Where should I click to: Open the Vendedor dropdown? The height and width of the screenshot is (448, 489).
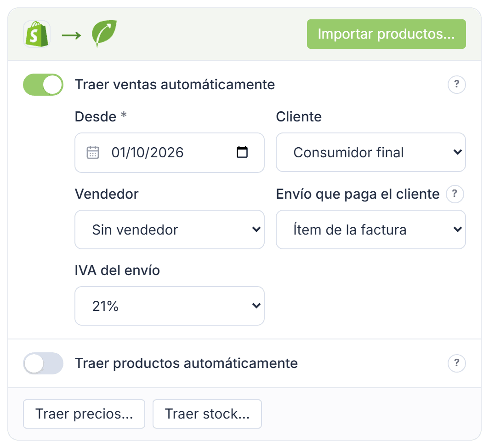tap(170, 230)
